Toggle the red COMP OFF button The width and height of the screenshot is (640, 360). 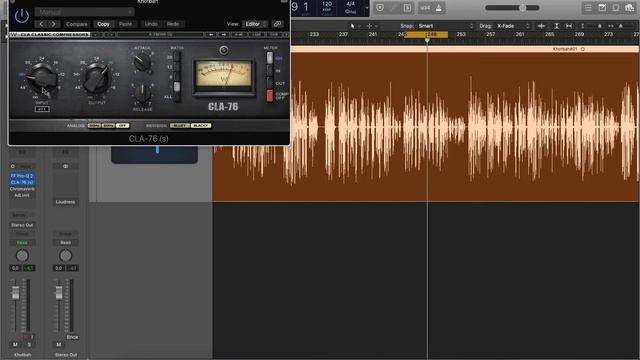269,96
